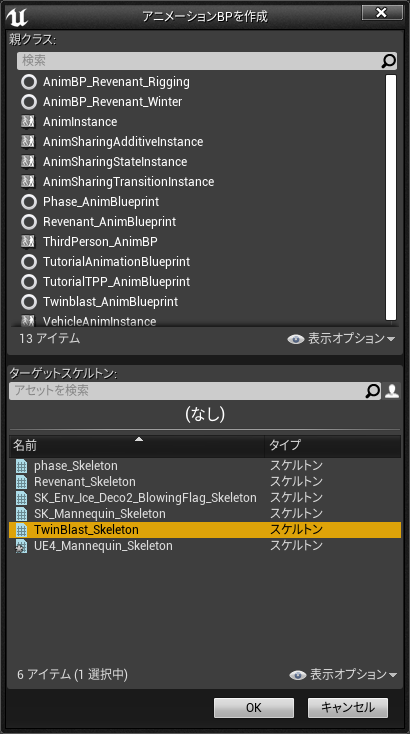Click the タイプ column header

click(x=333, y=445)
